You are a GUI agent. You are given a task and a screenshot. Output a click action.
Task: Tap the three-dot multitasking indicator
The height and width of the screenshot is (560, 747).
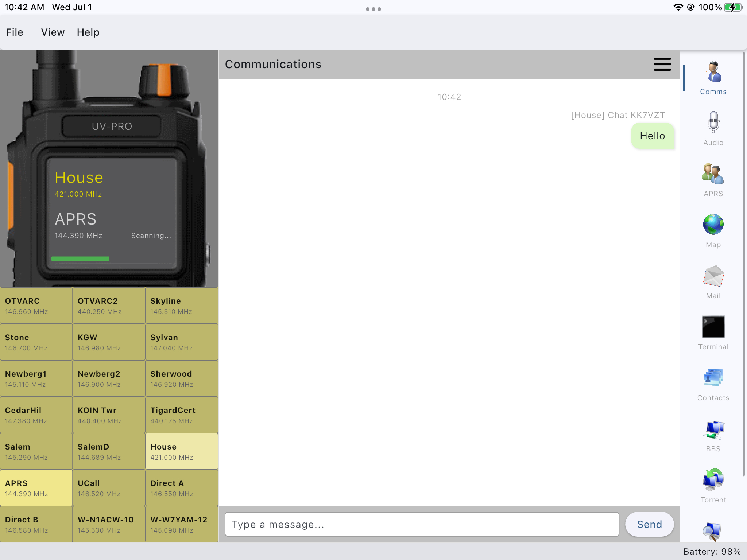[373, 9]
